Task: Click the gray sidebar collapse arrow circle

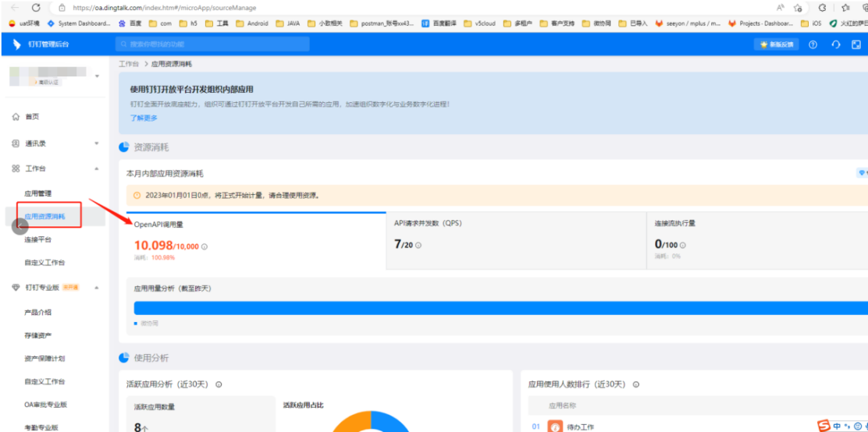Action: coord(20,226)
